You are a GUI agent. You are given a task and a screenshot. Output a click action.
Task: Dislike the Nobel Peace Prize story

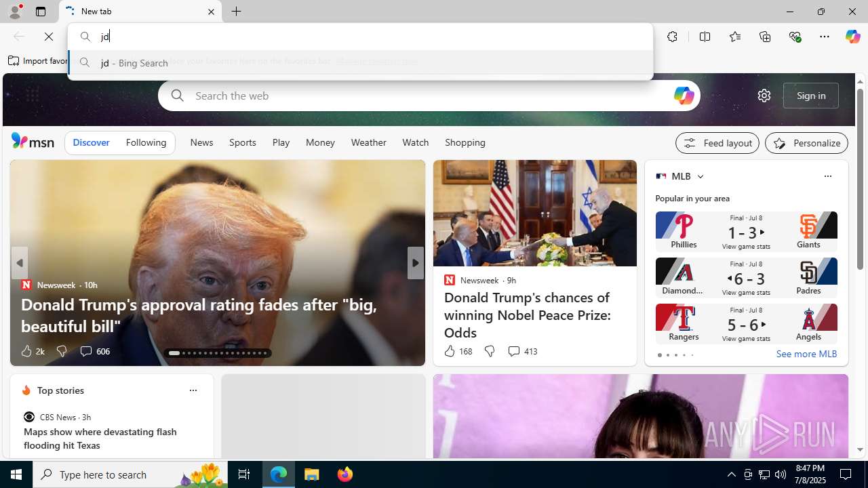489,351
